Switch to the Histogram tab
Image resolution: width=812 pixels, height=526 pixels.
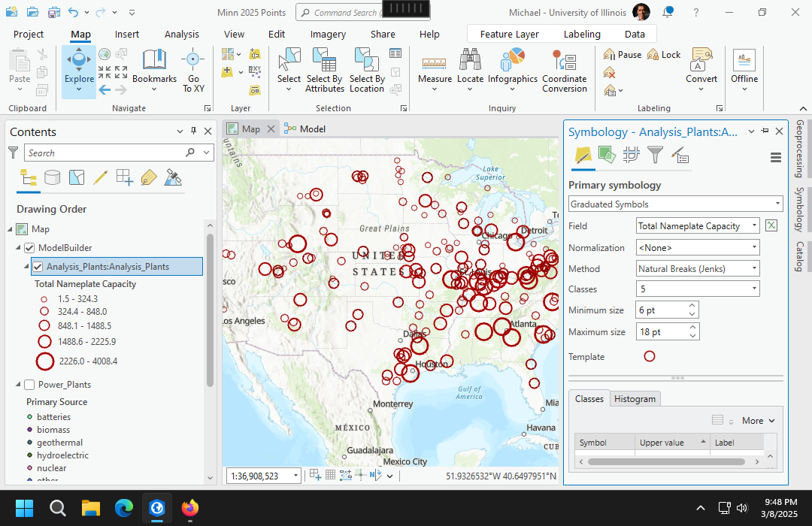(635, 399)
